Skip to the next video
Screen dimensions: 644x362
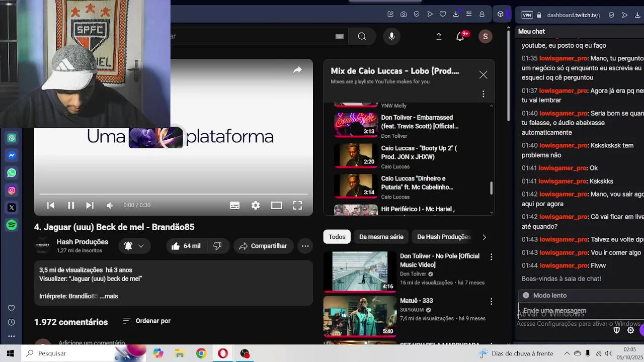[90, 205]
